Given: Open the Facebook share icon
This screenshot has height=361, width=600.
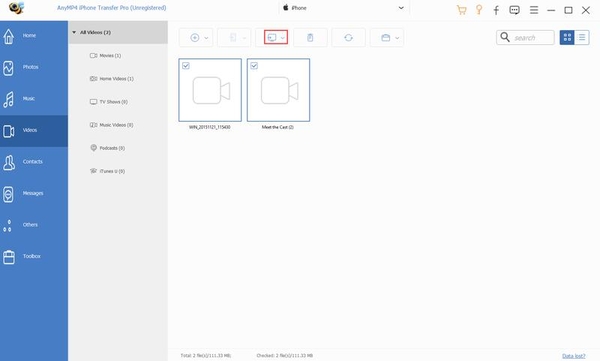Looking at the screenshot, I should point(496,10).
